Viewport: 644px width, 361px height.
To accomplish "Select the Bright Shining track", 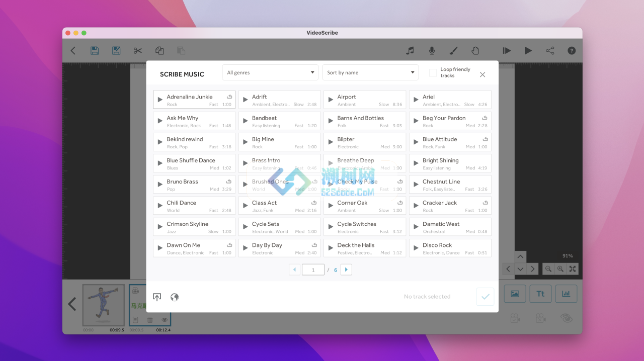I will pyautogui.click(x=450, y=163).
